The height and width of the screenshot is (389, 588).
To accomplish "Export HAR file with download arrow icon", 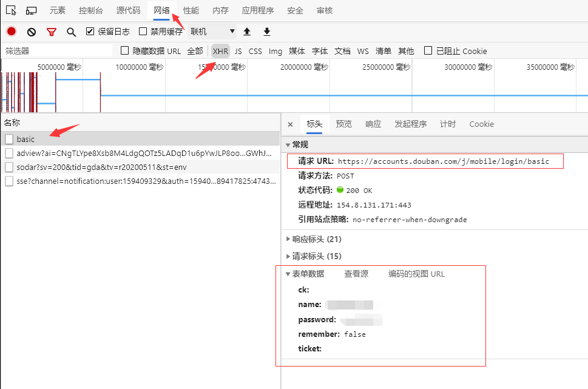I will (x=266, y=32).
